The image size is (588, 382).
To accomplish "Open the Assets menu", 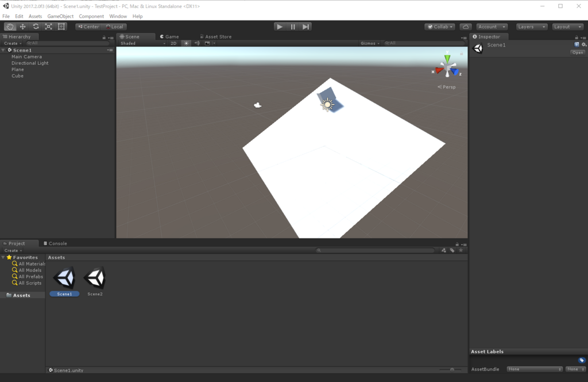I will tap(35, 16).
